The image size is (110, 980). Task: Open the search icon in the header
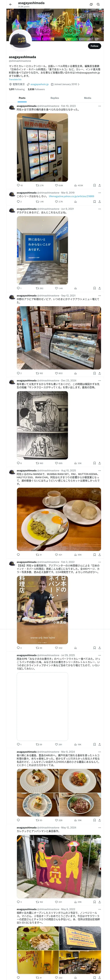98,5
